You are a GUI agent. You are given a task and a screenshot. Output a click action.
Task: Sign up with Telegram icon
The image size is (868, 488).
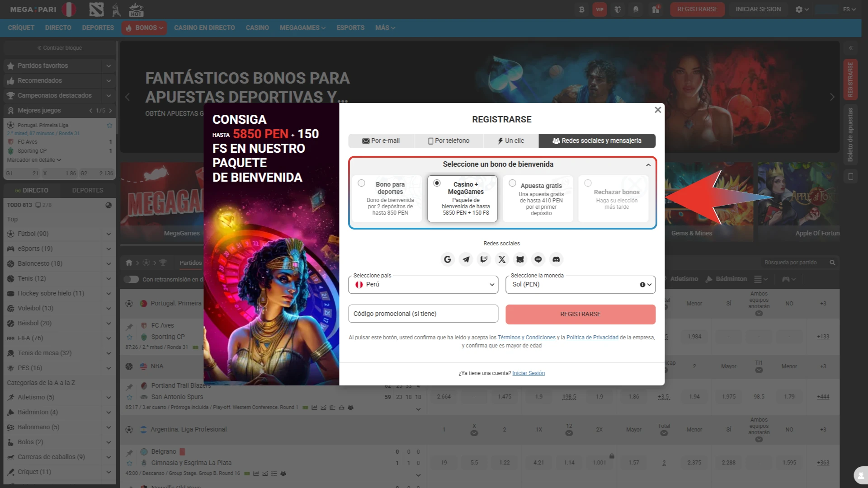tap(466, 259)
